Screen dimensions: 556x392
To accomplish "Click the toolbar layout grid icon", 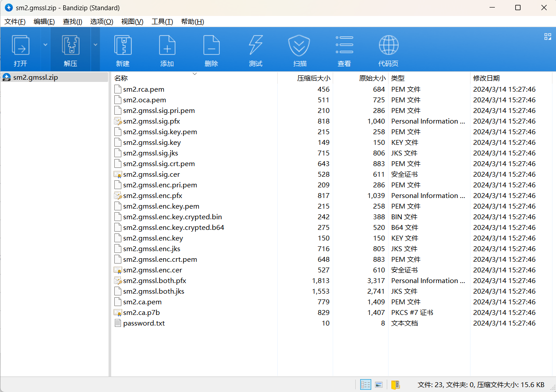I will (x=548, y=37).
